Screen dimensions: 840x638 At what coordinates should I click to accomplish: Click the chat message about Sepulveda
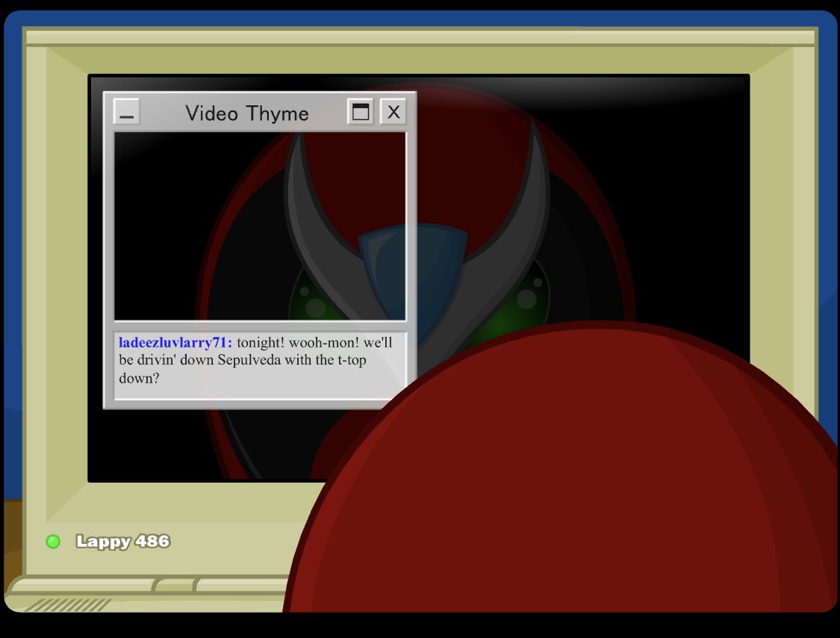(x=255, y=360)
